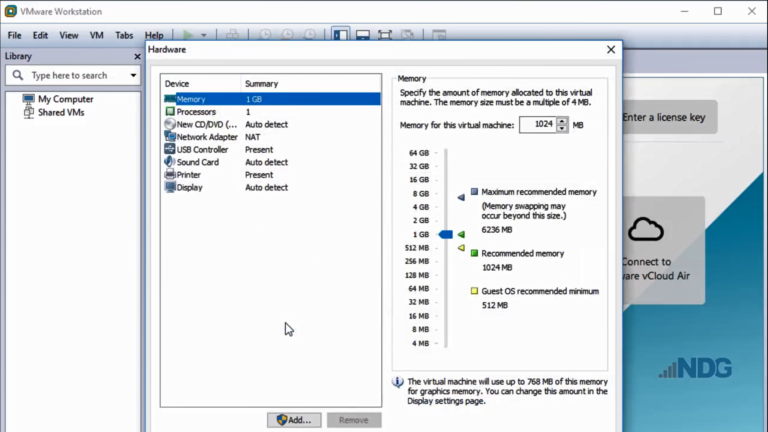Close the Library panel

[137, 57]
